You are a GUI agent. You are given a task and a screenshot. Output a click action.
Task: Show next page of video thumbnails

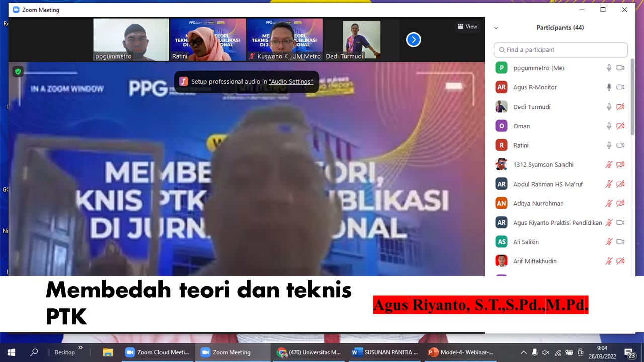tap(414, 40)
